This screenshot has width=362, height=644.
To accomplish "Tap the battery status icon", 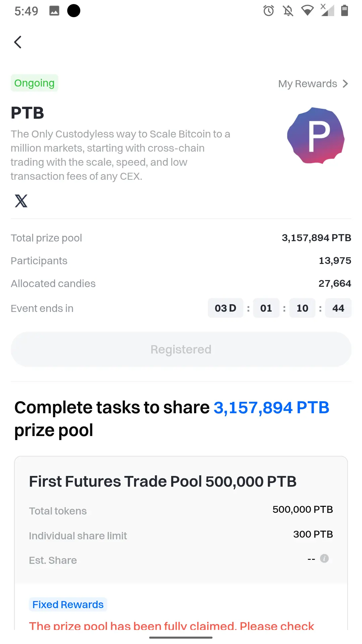I will point(344,11).
